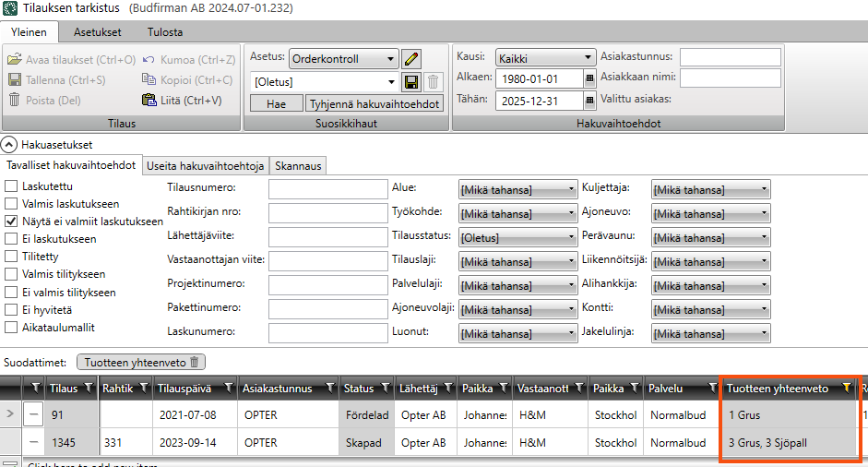The height and width of the screenshot is (467, 868).
Task: Switch to the Asetukset ribbon tab
Action: 97,31
